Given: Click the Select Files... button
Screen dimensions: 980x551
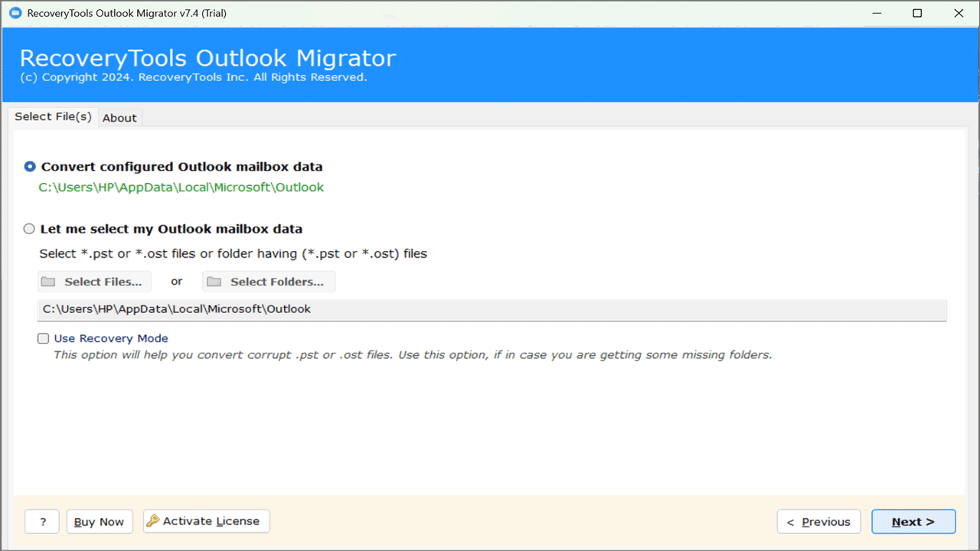Looking at the screenshot, I should click(94, 282).
